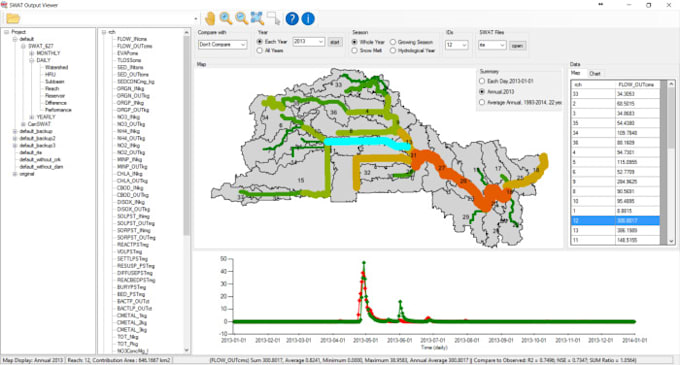Select Difference under DAILY

56,103
